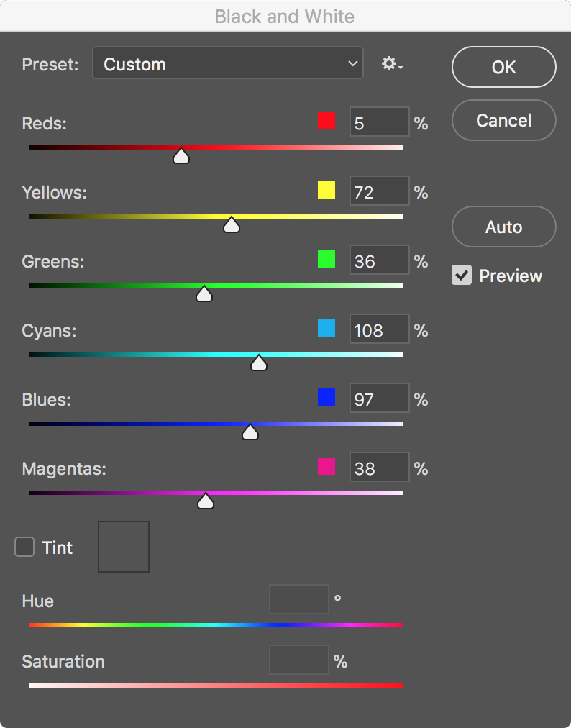The height and width of the screenshot is (728, 571).
Task: Click the Cyans slider thumb
Action: [259, 363]
